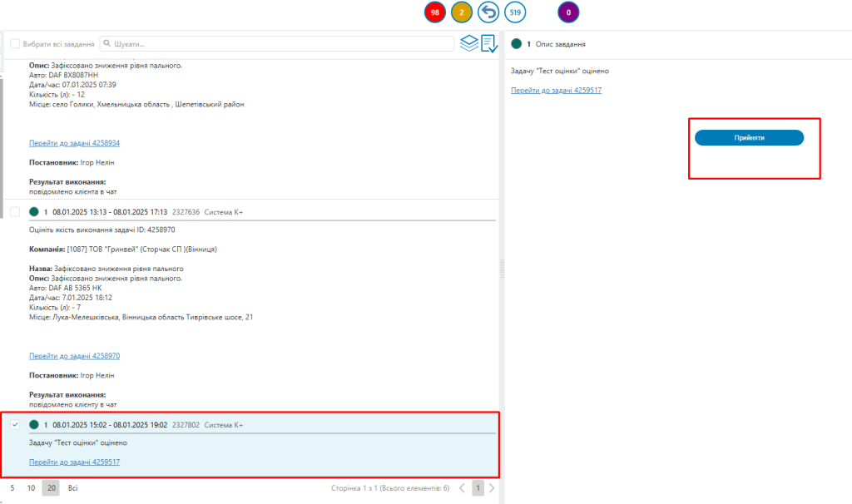
Task: Open 'Перейти до задачі 4259517' in description panel
Action: [556, 90]
